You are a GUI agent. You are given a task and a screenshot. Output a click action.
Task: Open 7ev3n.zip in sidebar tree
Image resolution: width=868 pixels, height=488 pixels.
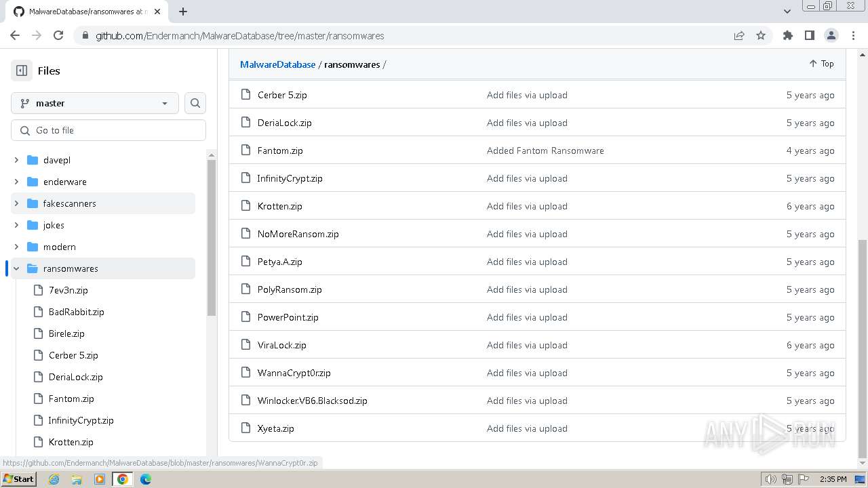68,290
